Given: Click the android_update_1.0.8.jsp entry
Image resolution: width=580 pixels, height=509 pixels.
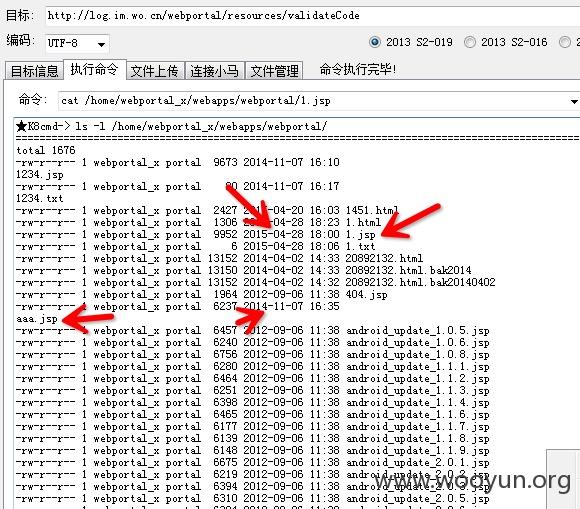Looking at the screenshot, I should coord(418,355).
